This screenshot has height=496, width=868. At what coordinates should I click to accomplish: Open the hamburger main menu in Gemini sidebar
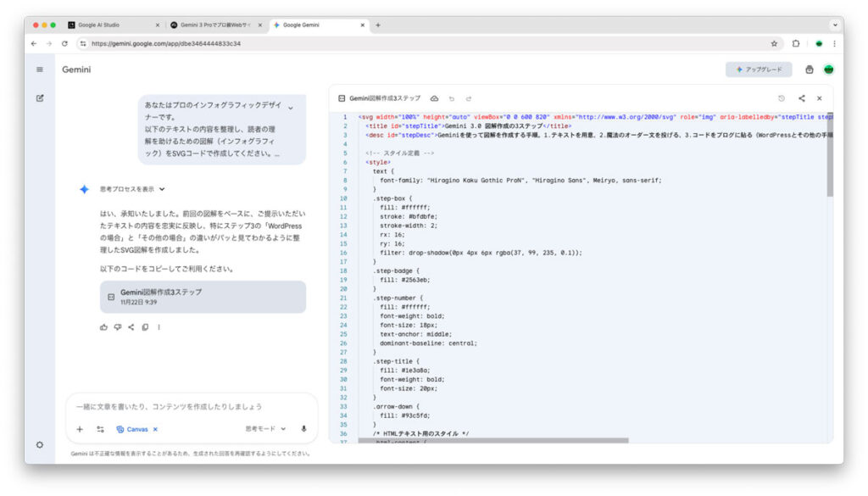(40, 70)
